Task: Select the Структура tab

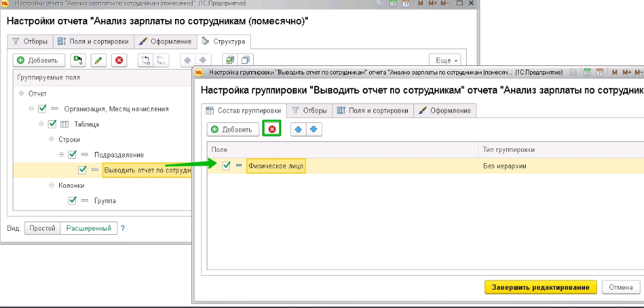Action: click(224, 41)
